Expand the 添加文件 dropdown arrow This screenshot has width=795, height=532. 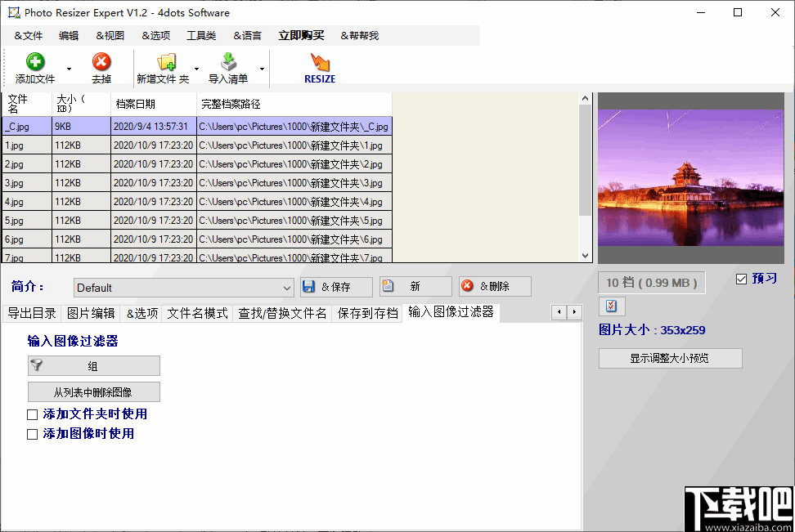click(x=68, y=68)
